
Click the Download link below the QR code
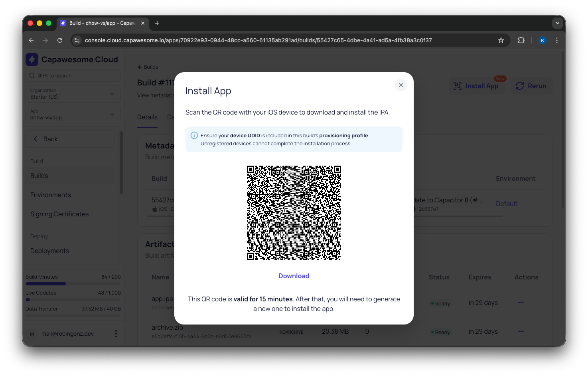(294, 276)
